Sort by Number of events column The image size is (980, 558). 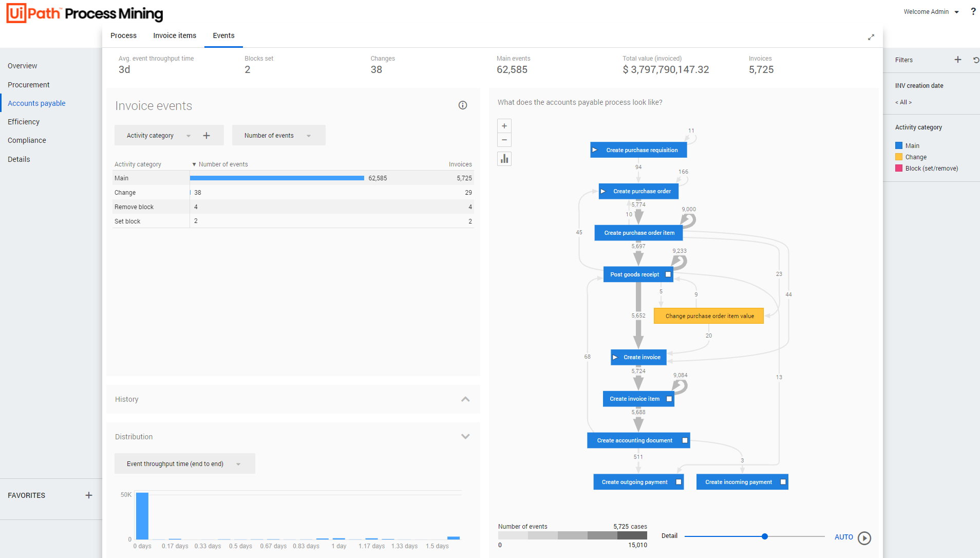coord(220,164)
